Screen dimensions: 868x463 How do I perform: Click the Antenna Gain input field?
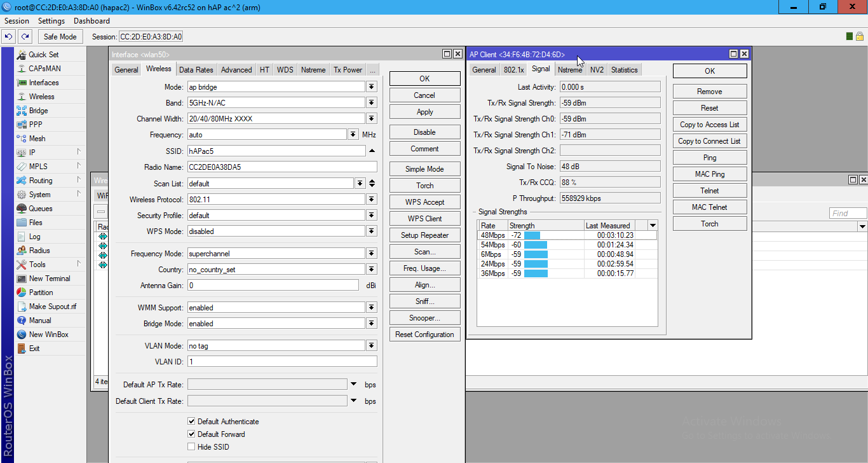click(273, 286)
